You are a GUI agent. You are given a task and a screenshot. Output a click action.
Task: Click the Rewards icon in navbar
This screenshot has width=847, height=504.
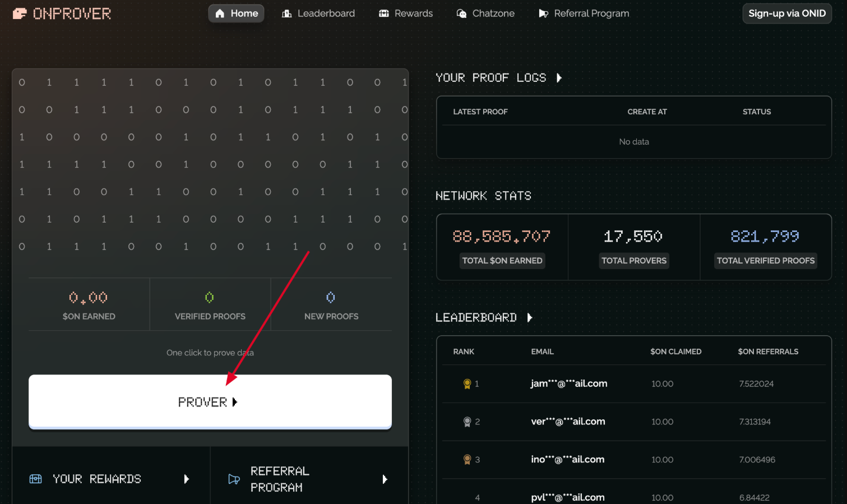[384, 13]
